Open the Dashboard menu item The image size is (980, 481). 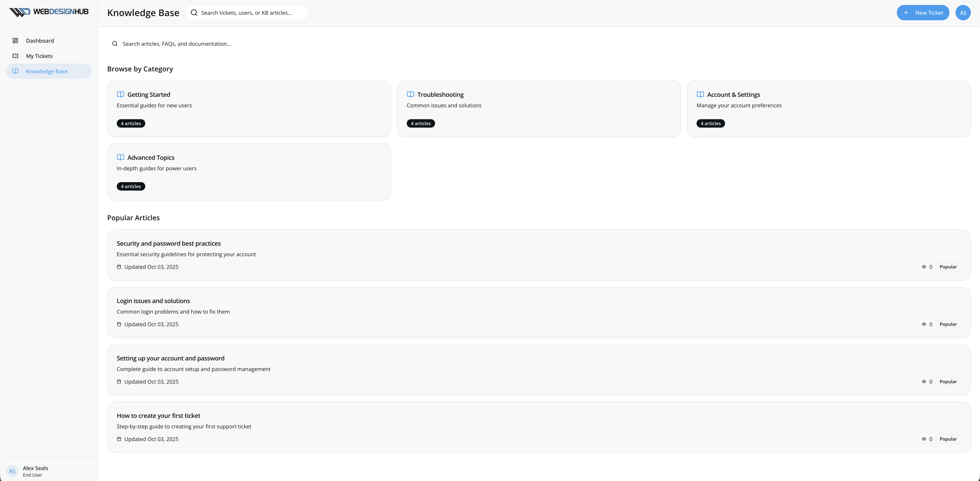(x=40, y=41)
